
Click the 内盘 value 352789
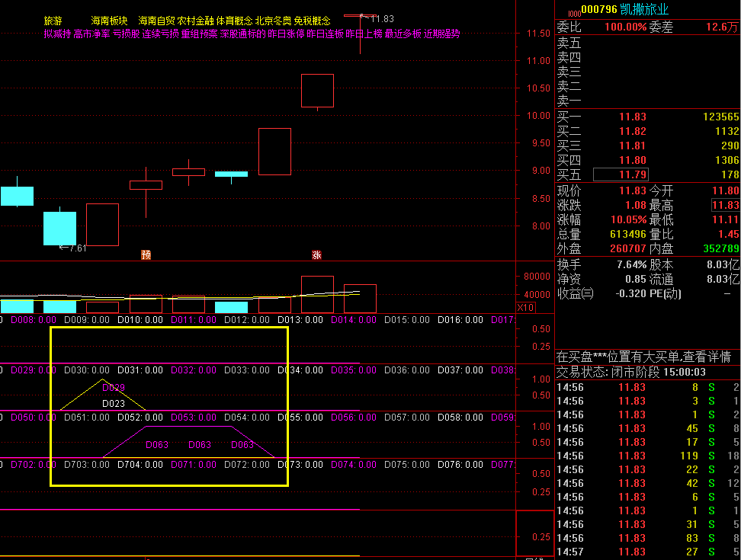[720, 248]
